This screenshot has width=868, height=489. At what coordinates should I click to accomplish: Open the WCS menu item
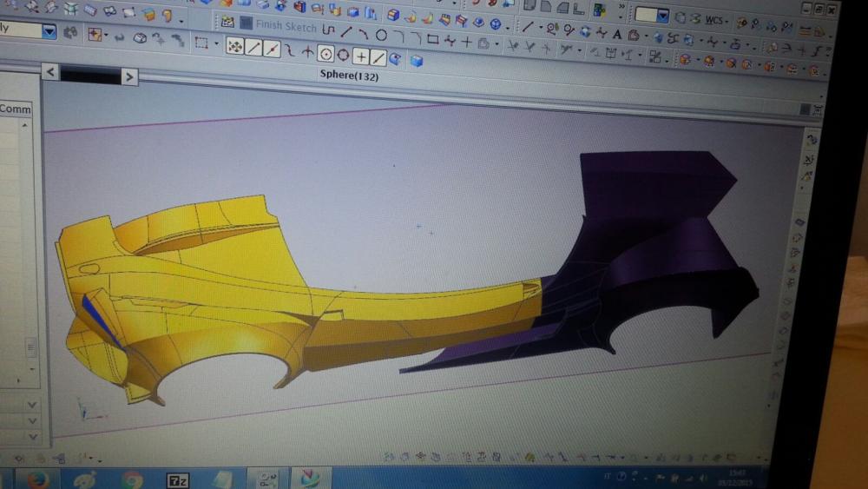click(713, 19)
